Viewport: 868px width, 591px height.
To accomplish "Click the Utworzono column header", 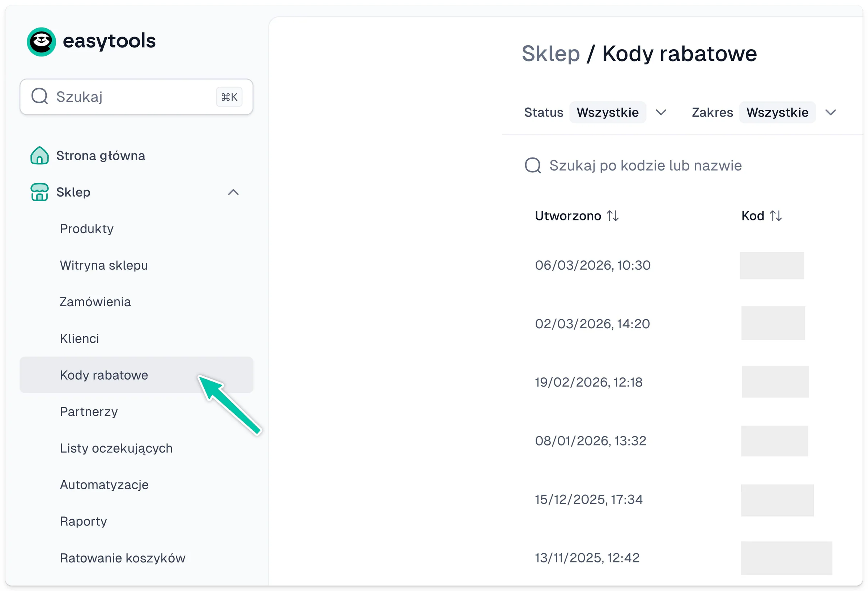I will (x=568, y=216).
